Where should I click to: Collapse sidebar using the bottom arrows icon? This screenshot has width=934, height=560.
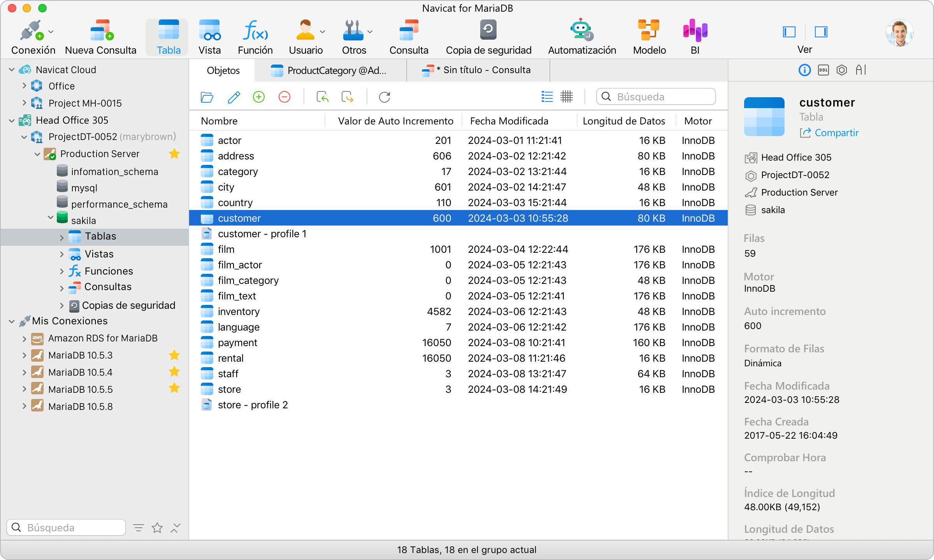click(176, 528)
